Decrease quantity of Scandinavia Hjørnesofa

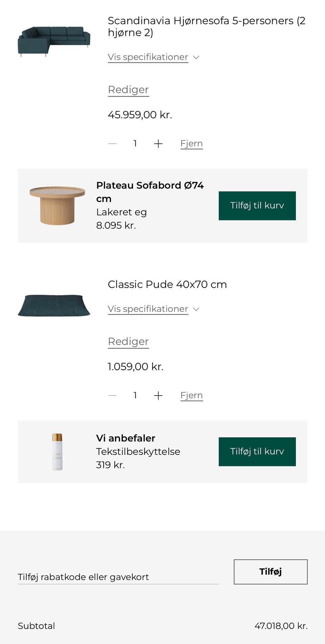[x=112, y=143]
